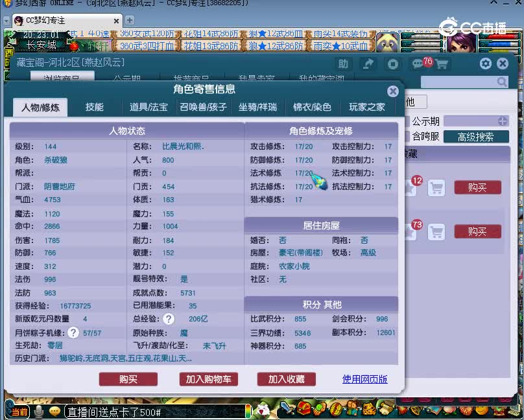Image resolution: width=524 pixels, height=420 pixels.
Task: Click the 副本积分 value 12601
Action: (x=386, y=332)
